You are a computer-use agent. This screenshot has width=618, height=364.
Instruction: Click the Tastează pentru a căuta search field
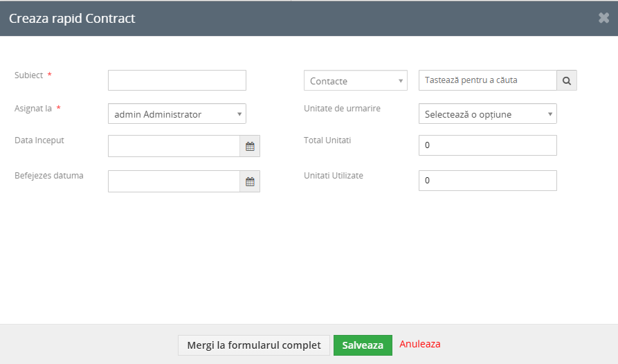coord(487,80)
